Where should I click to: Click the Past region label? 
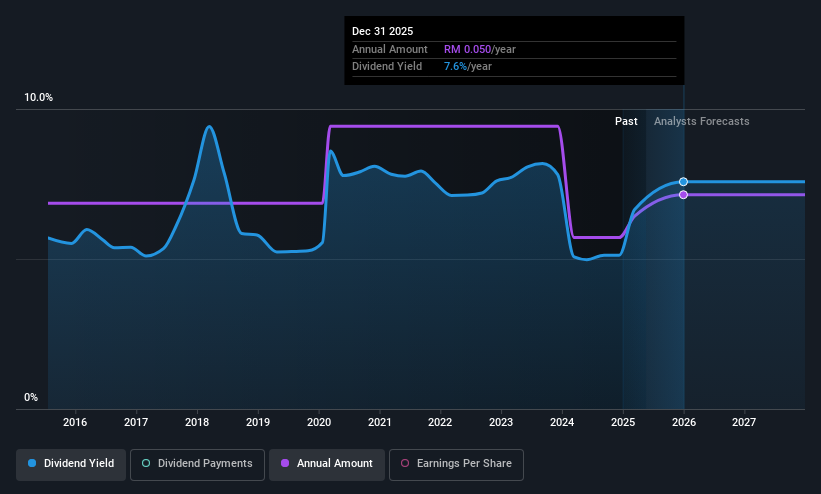(626, 121)
